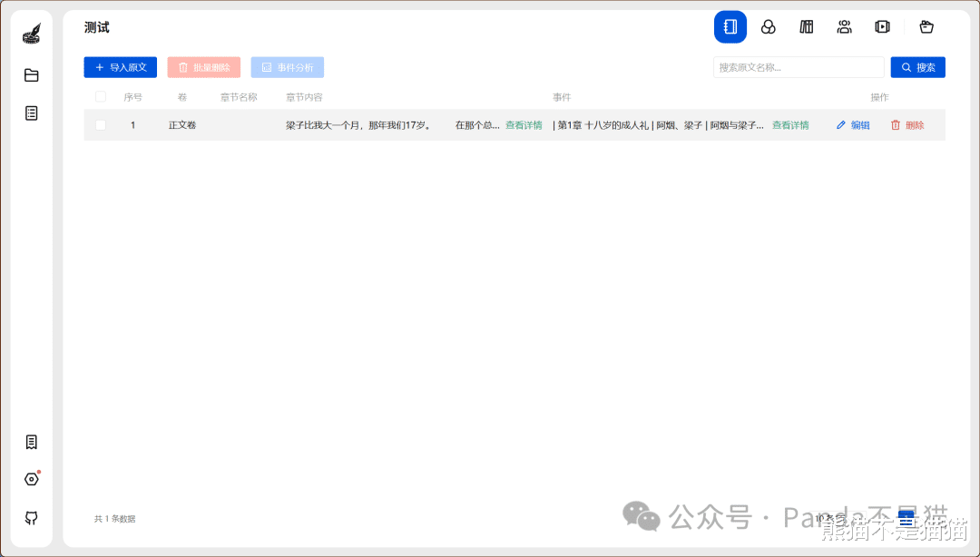Click the 批量删除 button
Viewport: 980px width, 557px height.
204,67
